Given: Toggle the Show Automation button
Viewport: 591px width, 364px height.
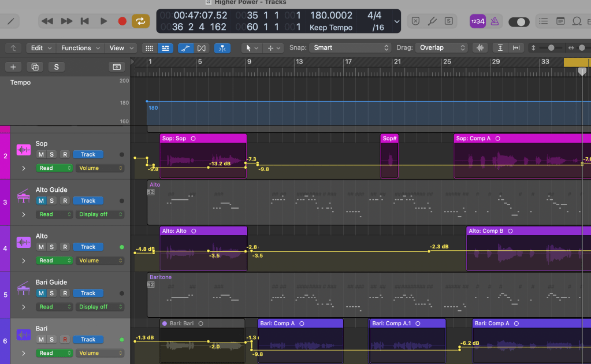Looking at the screenshot, I should tap(185, 48).
